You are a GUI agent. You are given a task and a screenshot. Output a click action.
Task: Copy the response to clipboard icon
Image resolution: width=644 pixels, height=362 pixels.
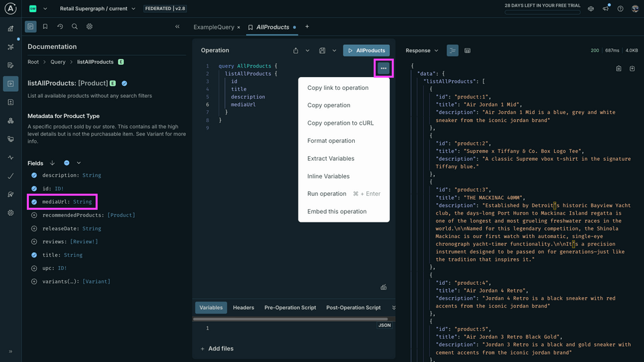coord(619,68)
